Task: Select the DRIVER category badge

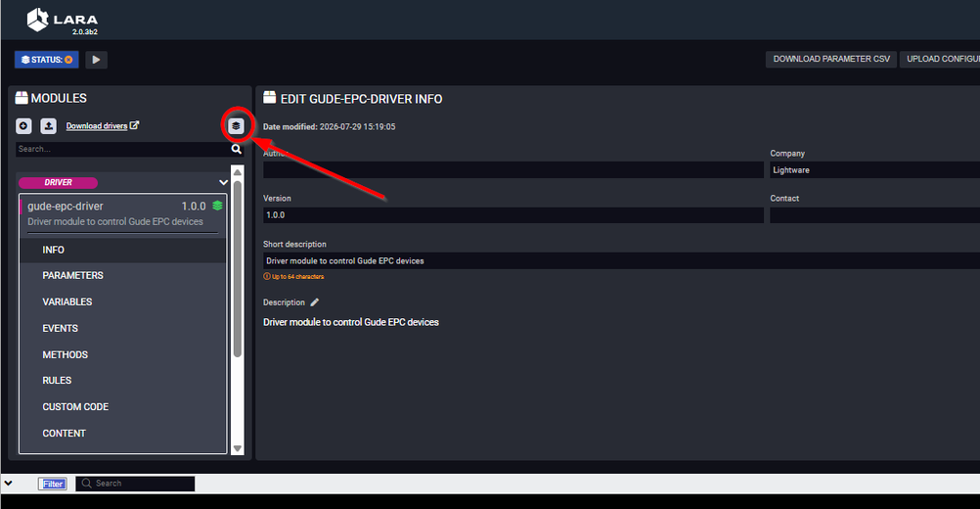Action: (58, 183)
